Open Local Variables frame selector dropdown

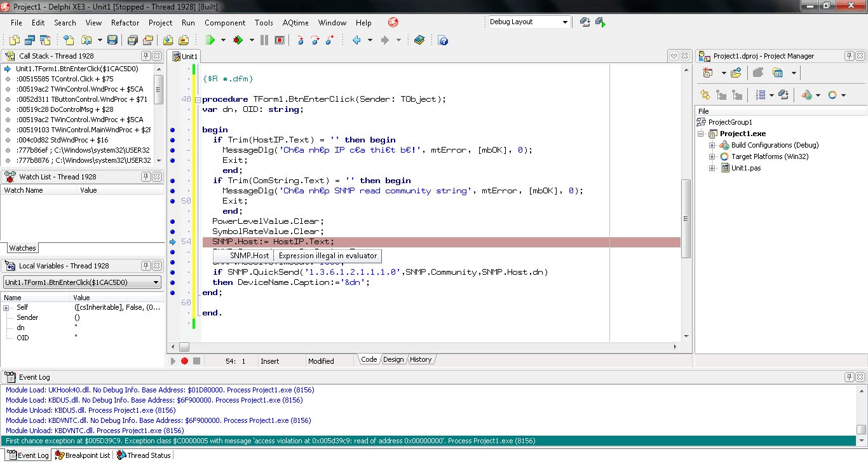[156, 282]
